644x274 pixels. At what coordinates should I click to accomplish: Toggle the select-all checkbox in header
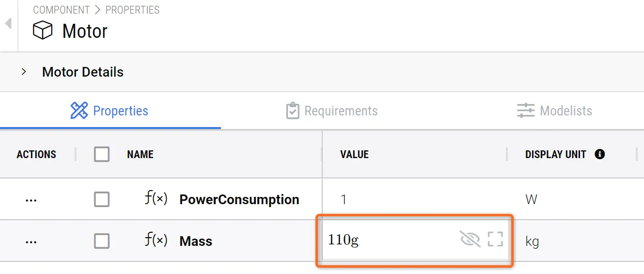pyautogui.click(x=102, y=154)
